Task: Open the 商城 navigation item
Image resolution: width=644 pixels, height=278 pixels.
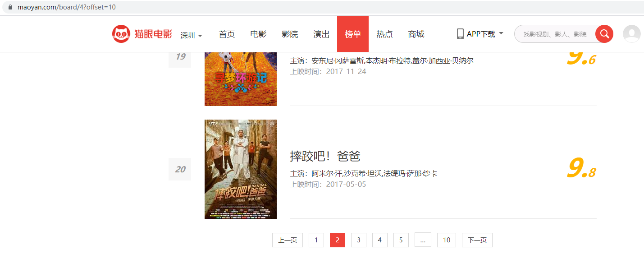Action: (x=416, y=34)
